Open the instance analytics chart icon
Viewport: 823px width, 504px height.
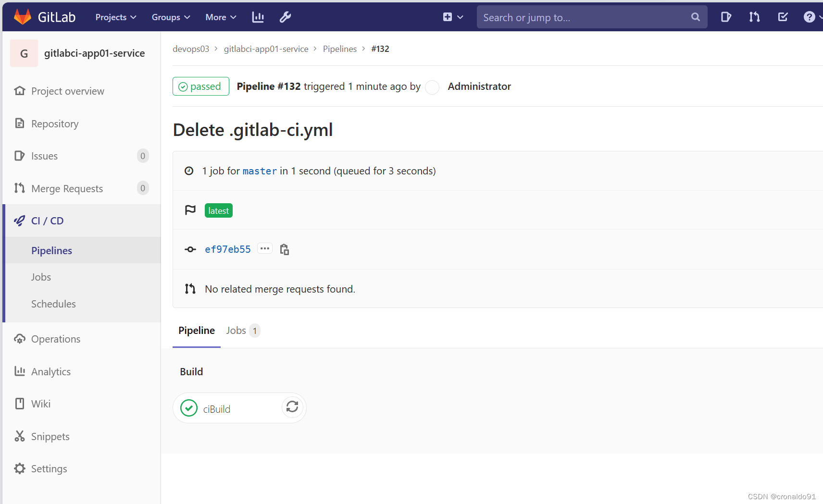tap(258, 17)
